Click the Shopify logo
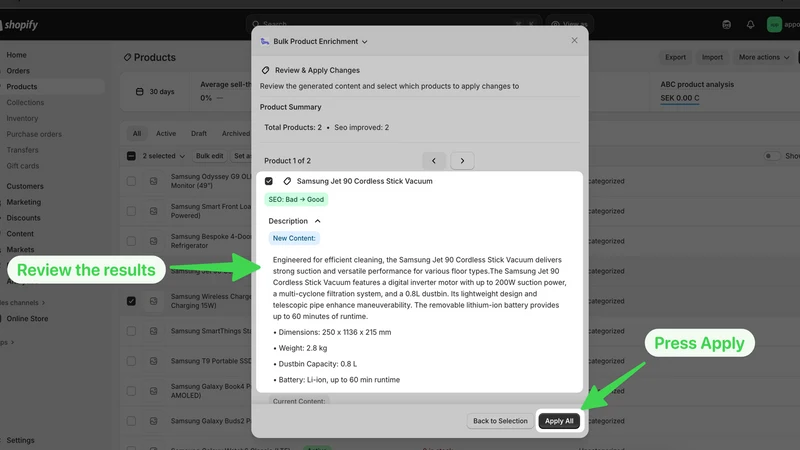 (19, 24)
